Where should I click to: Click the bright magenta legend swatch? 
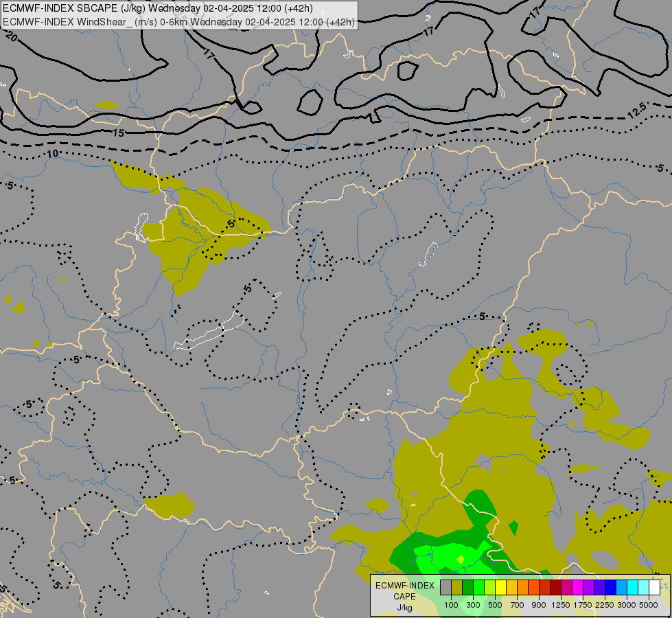coord(577,588)
